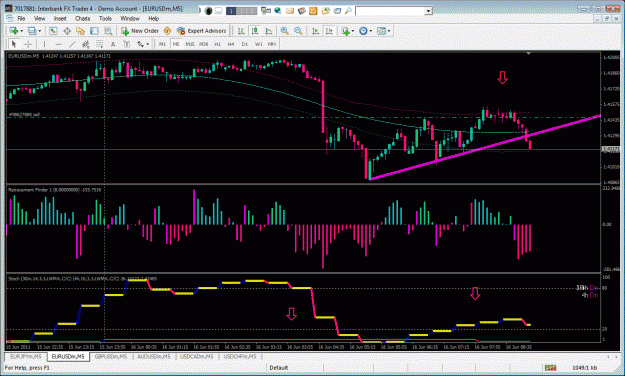Show the Market Watch window icon
The image size is (625, 376).
[53, 31]
